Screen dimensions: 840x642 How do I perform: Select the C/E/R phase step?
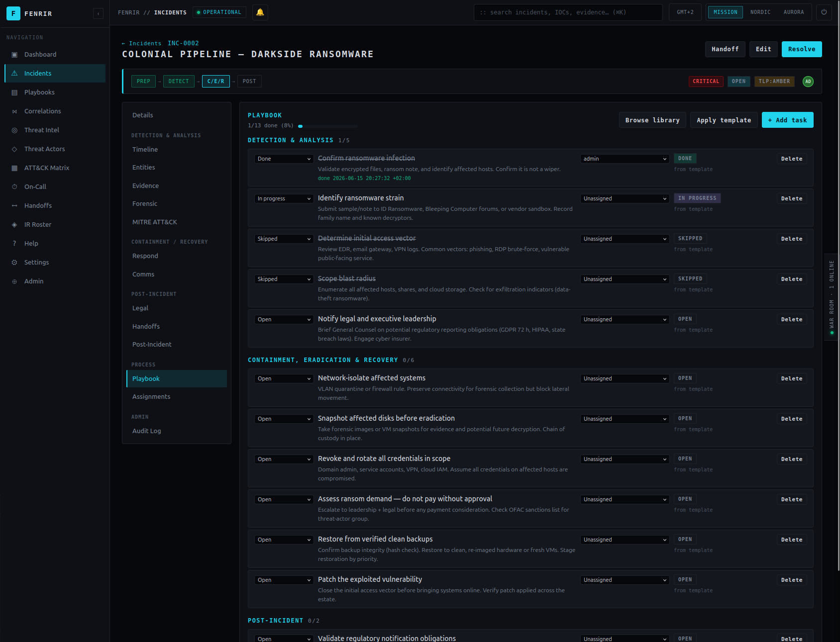[x=216, y=82]
